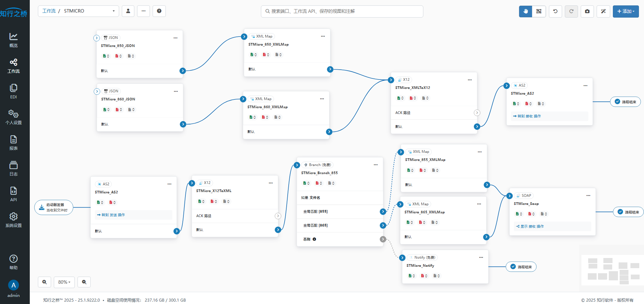Toggle the ACK 路径 port on STMicro_XMLToX12
Viewport: 644px width, 304px height.
coord(477,113)
